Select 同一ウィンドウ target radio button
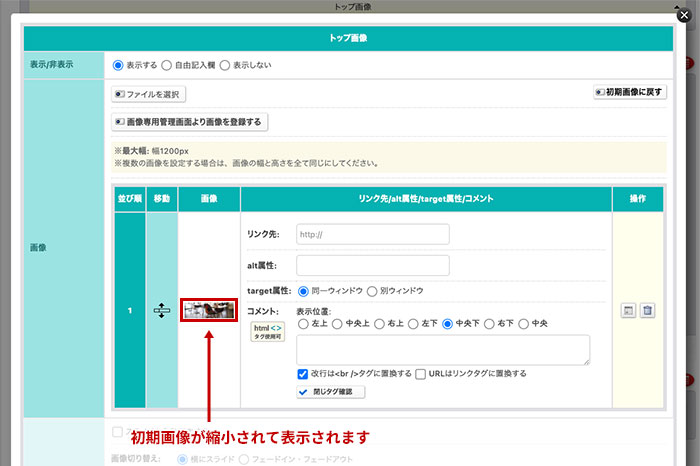 click(x=304, y=291)
